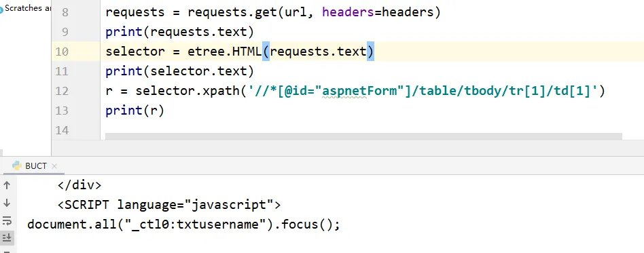Toggle the Soft-Wrap icon in console
Screen dimensions: 644x253
[7, 220]
